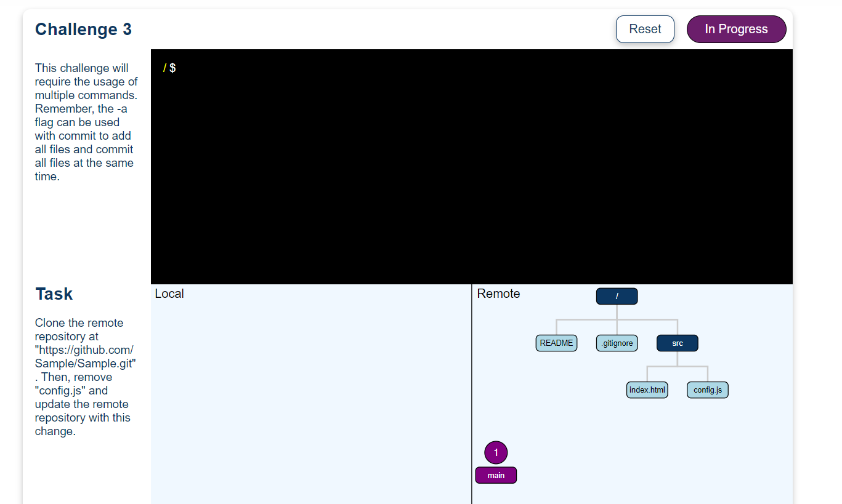Click the Task section heading
The width and height of the screenshot is (842, 504).
click(x=54, y=294)
